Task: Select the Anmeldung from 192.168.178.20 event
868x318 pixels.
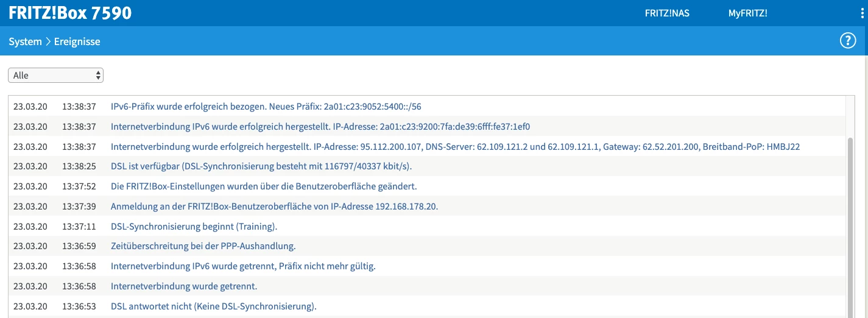Action: coord(274,207)
